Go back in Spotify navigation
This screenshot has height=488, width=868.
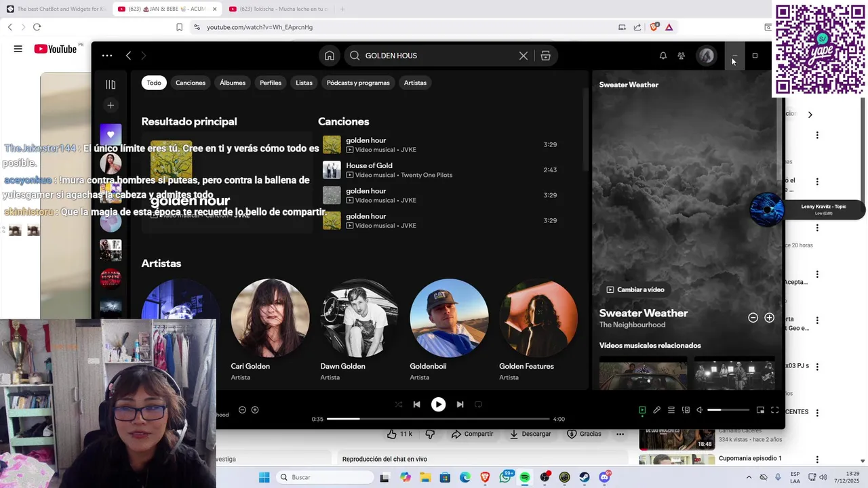click(x=128, y=56)
